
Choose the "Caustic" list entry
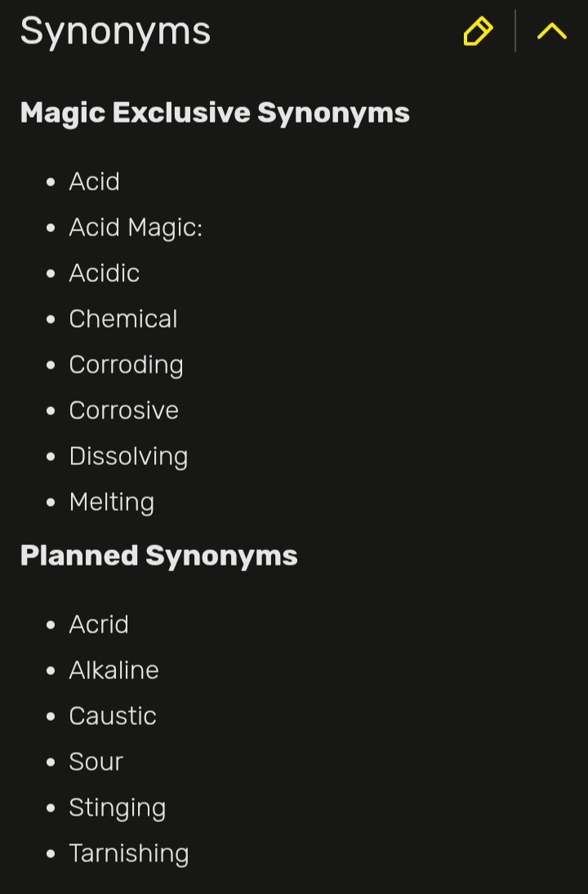pyautogui.click(x=112, y=716)
